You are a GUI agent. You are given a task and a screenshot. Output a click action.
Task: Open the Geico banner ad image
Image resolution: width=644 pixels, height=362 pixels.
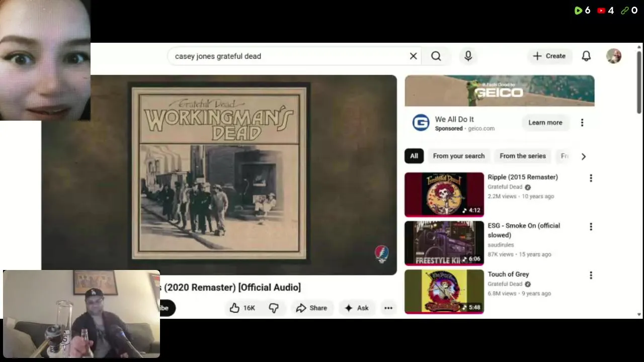(500, 91)
